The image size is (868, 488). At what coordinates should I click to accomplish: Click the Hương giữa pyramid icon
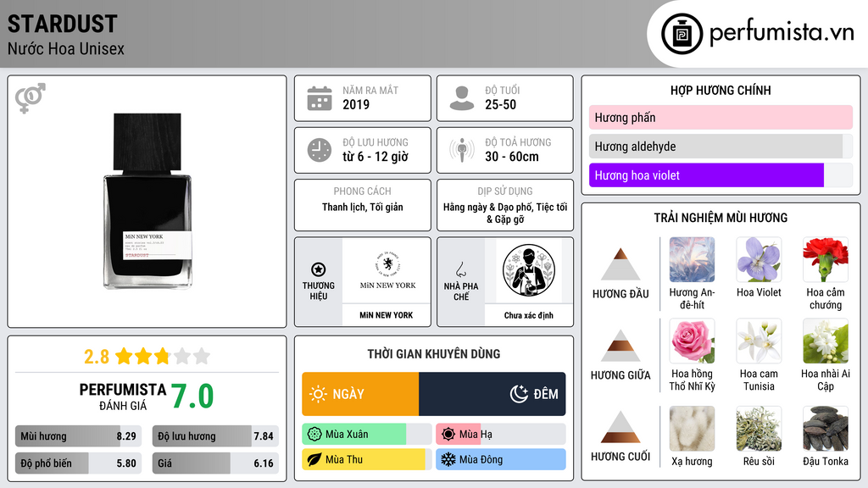point(620,346)
